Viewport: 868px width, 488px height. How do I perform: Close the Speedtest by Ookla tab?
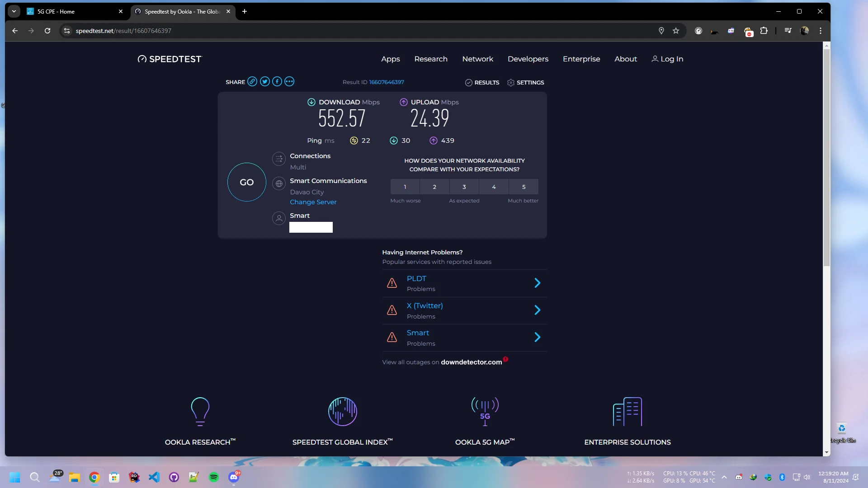228,11
